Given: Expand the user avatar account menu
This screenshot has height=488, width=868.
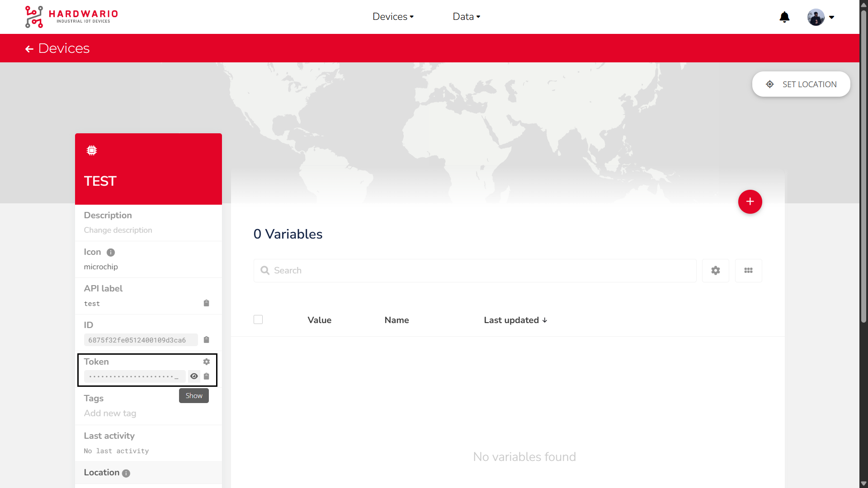Looking at the screenshot, I should point(821,17).
